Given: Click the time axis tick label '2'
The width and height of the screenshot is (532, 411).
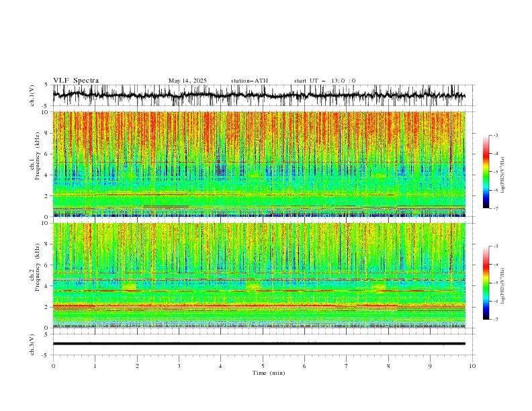Looking at the screenshot, I should coord(137,366).
